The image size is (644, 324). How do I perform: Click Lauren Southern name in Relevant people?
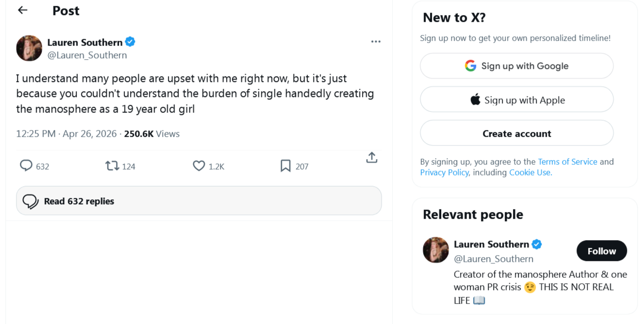(x=491, y=244)
